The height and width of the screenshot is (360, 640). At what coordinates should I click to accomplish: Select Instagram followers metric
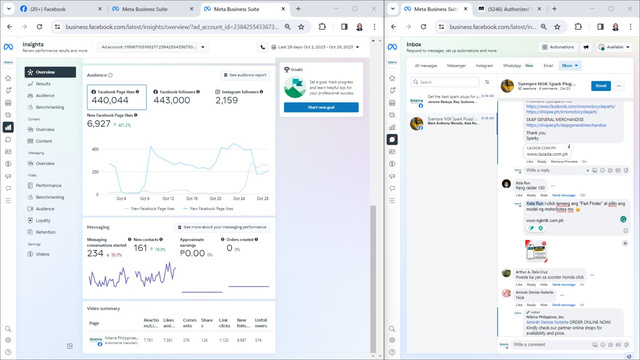[x=239, y=97]
